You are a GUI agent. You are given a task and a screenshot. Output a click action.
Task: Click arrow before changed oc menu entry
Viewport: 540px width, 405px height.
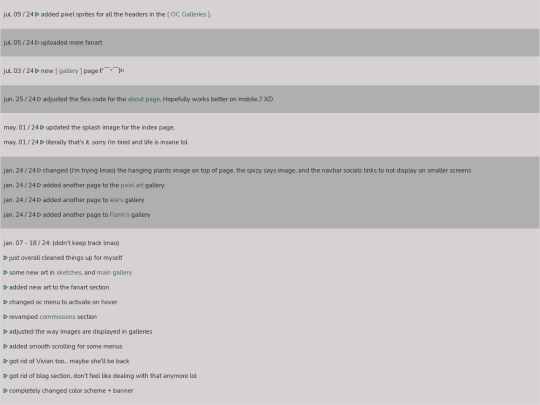6,302
